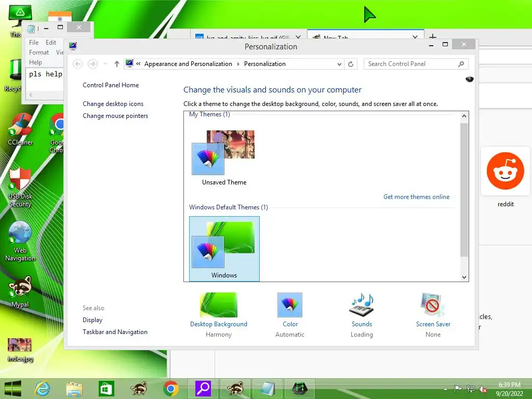
Task: Click the taskbar clock and date
Action: tap(509, 389)
